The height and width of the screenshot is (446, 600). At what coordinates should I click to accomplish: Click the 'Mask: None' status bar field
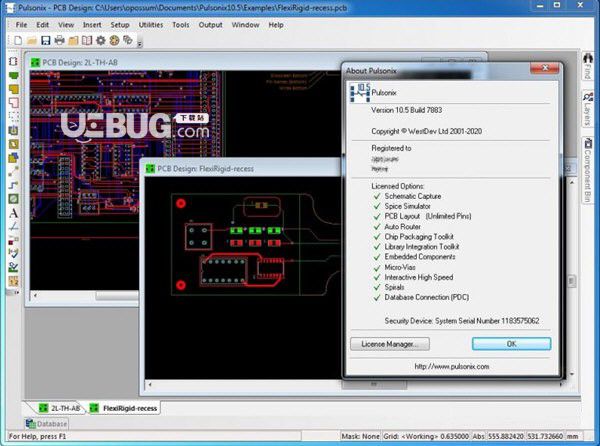tap(360, 436)
